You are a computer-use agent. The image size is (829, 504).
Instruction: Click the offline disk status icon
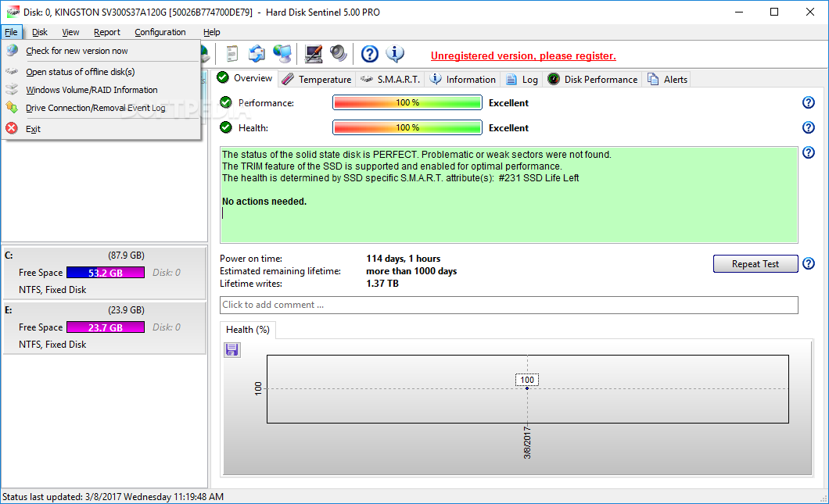[x=12, y=71]
